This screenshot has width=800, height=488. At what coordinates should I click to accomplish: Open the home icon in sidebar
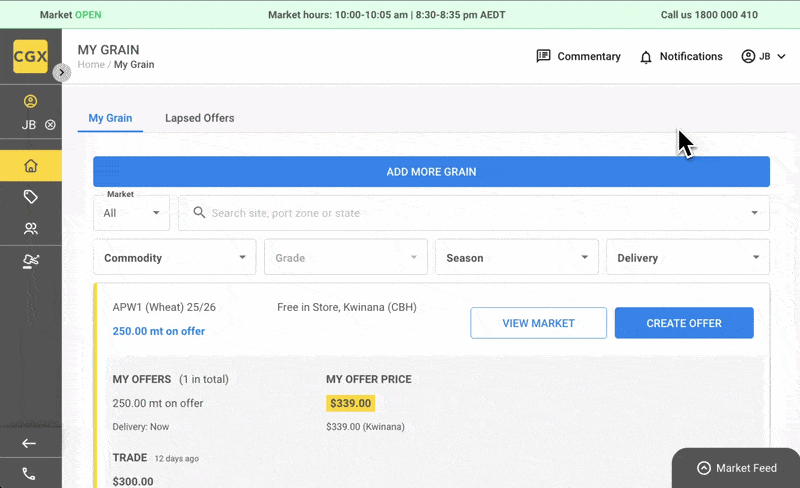30,166
